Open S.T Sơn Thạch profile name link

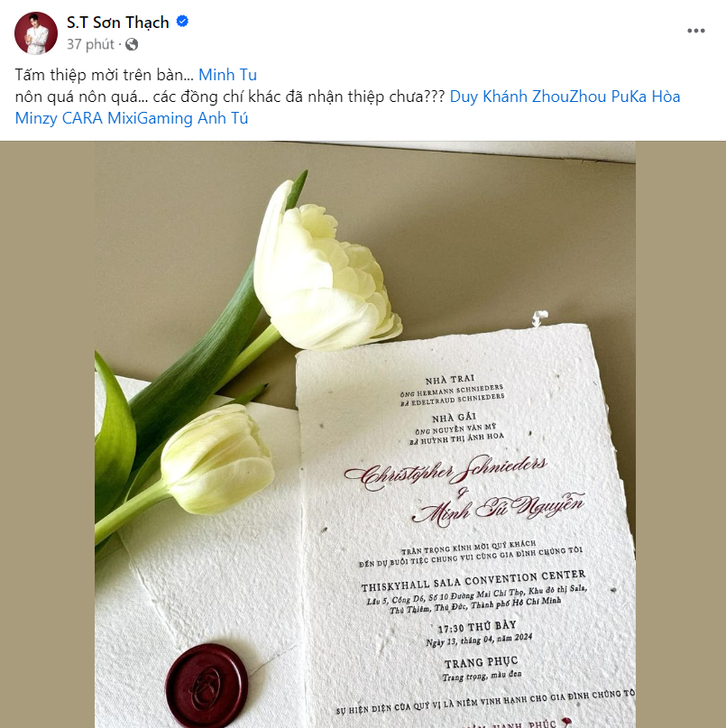117,23
